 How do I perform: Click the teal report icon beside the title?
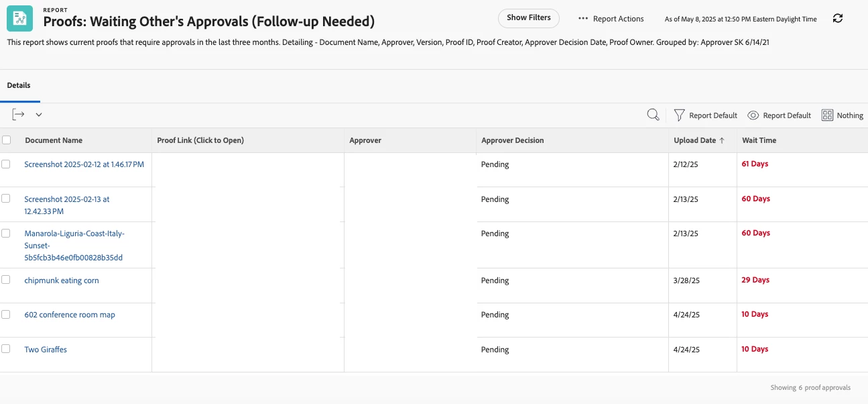click(x=19, y=18)
